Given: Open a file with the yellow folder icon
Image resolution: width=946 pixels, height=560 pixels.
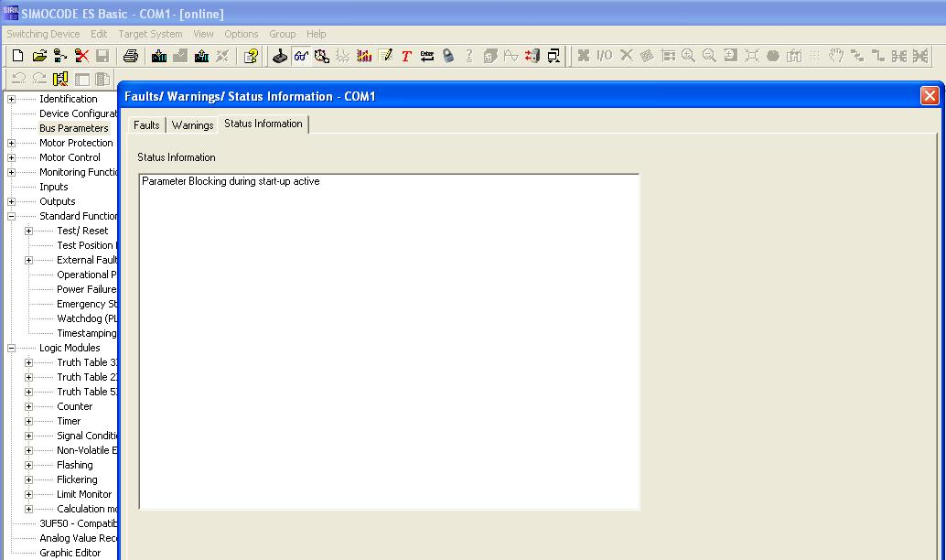Looking at the screenshot, I should pyautogui.click(x=39, y=56).
